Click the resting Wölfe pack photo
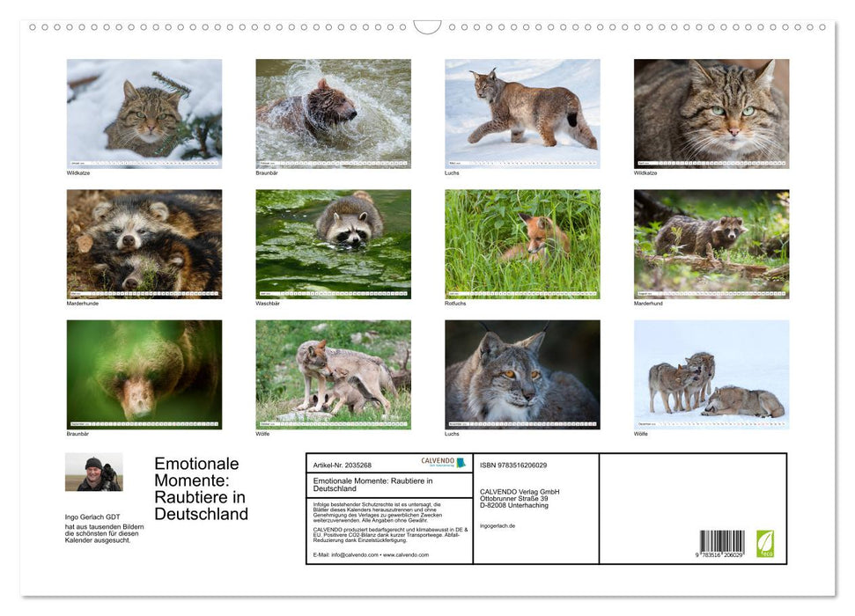This screenshot has width=855, height=616. tap(711, 375)
